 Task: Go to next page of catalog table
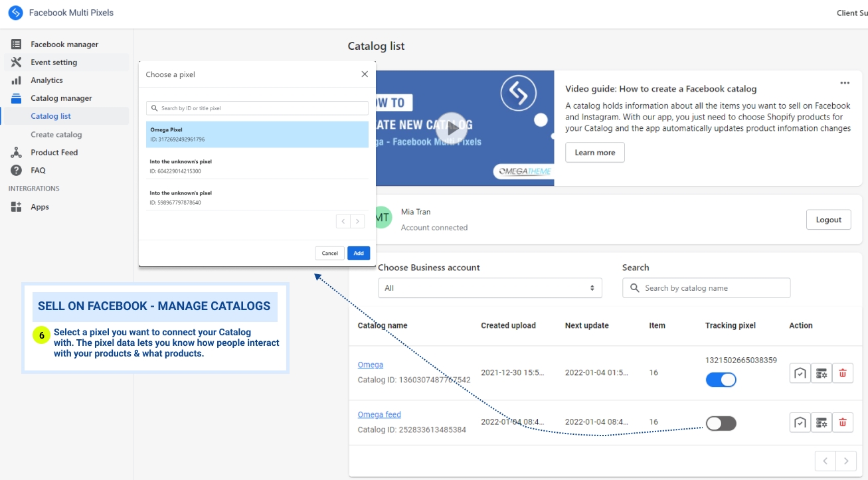coord(845,461)
